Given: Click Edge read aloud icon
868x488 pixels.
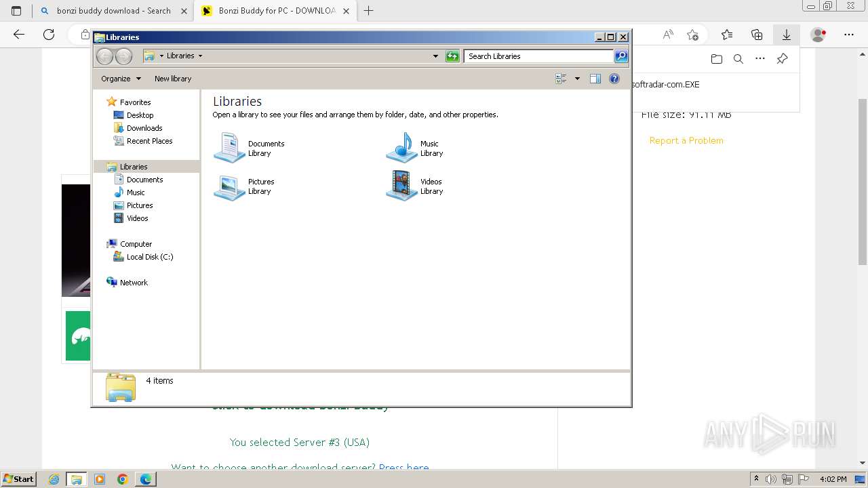Looking at the screenshot, I should coord(668,35).
